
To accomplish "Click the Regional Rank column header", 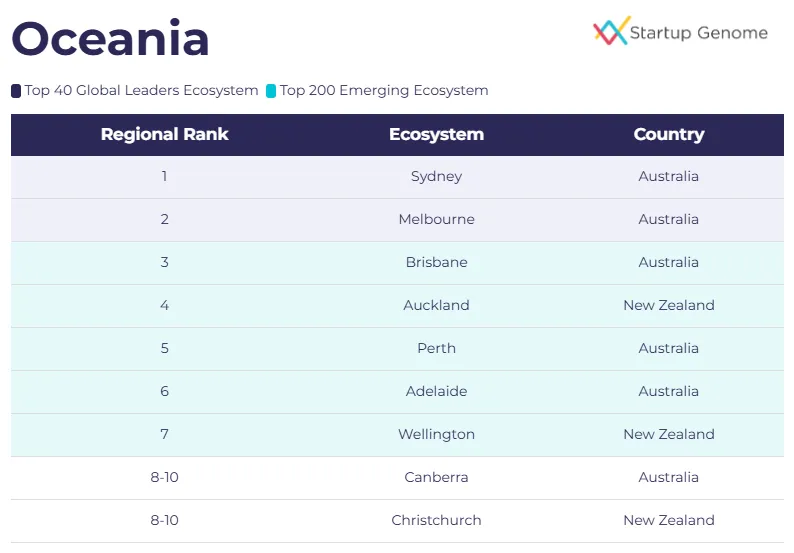I will pos(165,134).
